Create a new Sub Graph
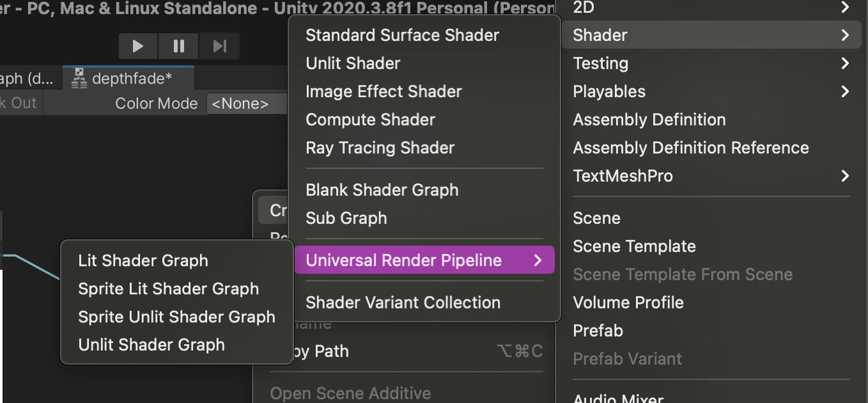 (x=346, y=218)
